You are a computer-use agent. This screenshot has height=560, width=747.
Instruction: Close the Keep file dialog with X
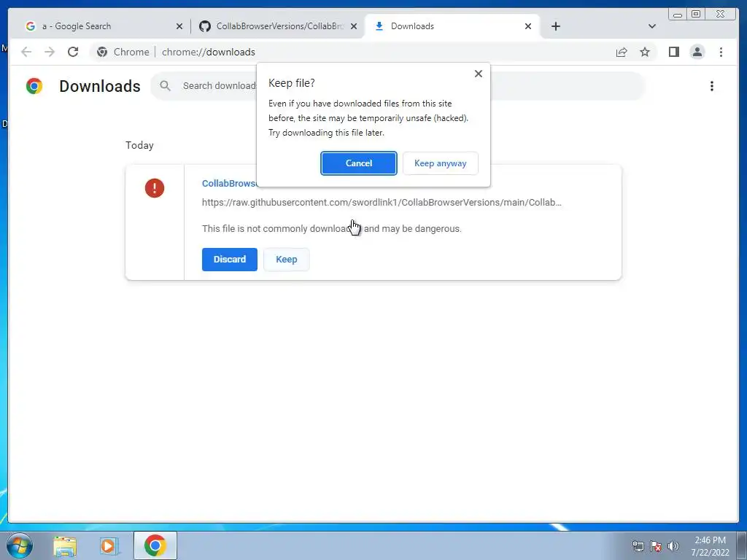pyautogui.click(x=479, y=74)
